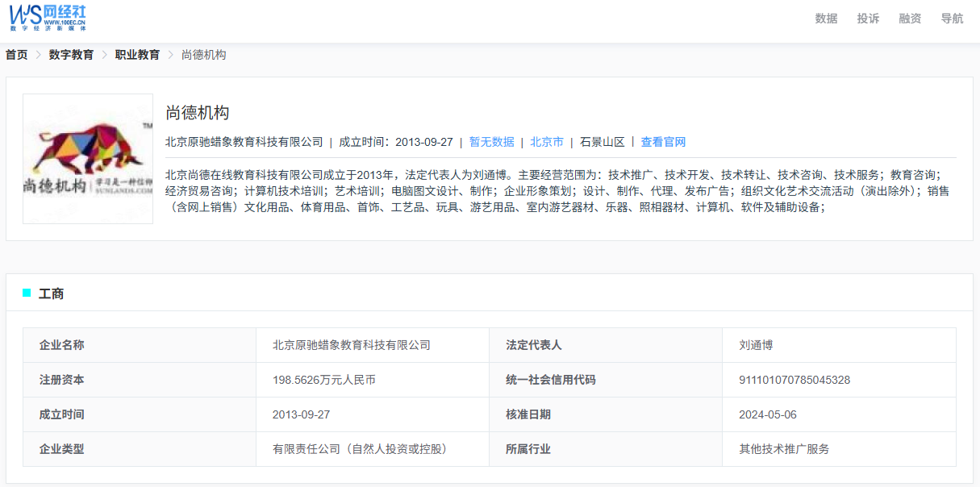
Task: Follow the 暂无数据 link
Action: pyautogui.click(x=491, y=142)
